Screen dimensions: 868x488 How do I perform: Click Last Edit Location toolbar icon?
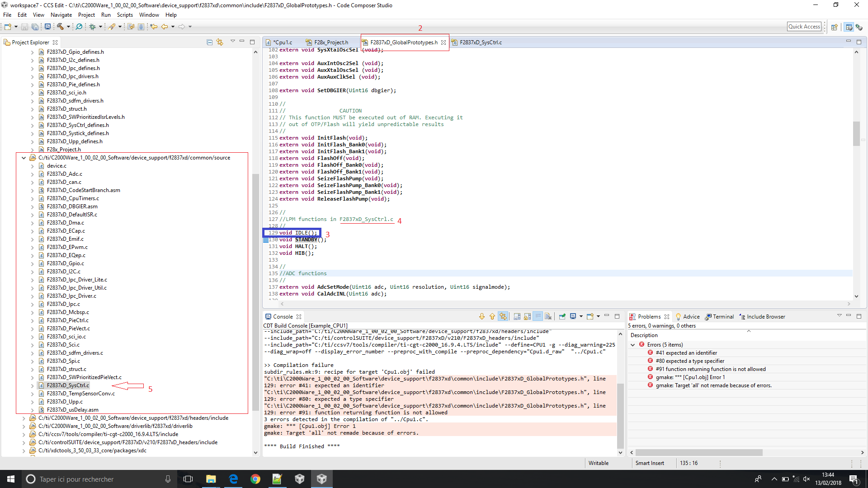[x=154, y=27]
